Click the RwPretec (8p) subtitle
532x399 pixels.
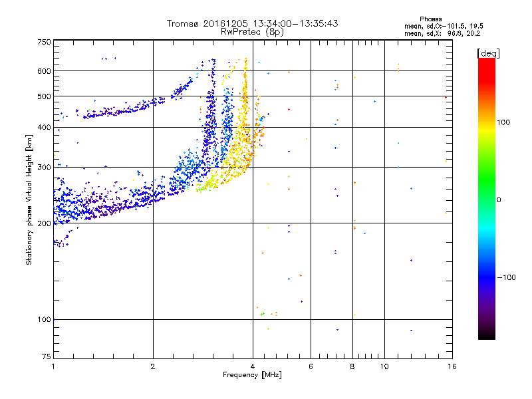coord(253,31)
